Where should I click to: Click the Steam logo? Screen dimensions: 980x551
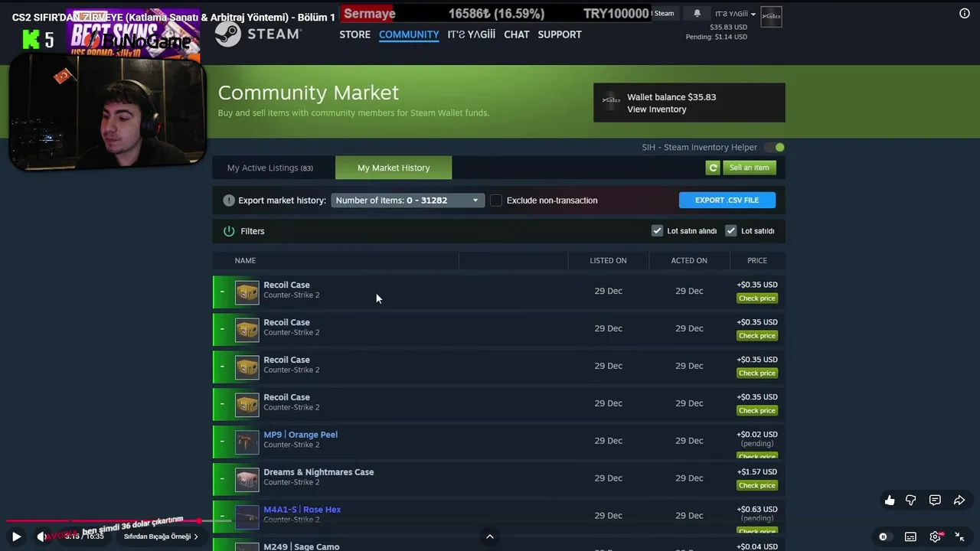click(x=258, y=34)
